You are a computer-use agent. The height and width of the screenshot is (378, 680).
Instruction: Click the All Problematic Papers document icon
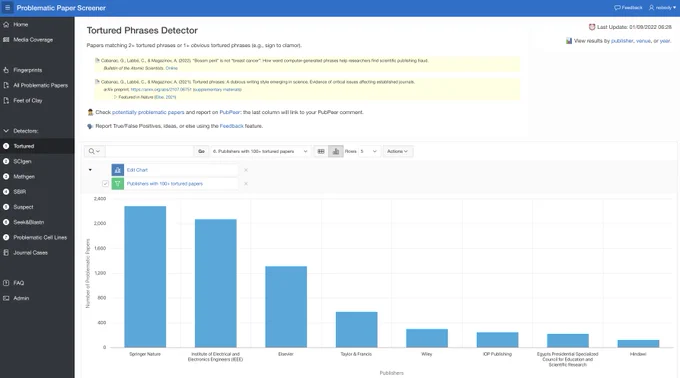tap(6, 85)
